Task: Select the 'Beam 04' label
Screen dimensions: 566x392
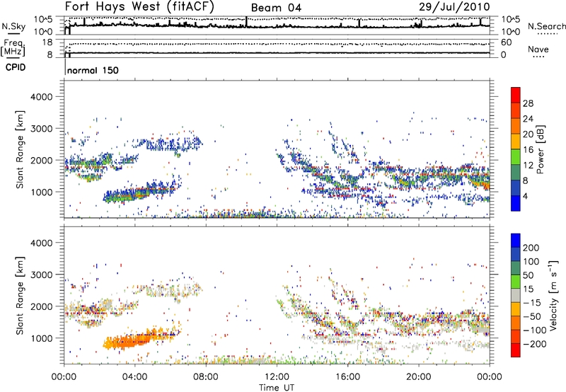Action: (x=276, y=8)
